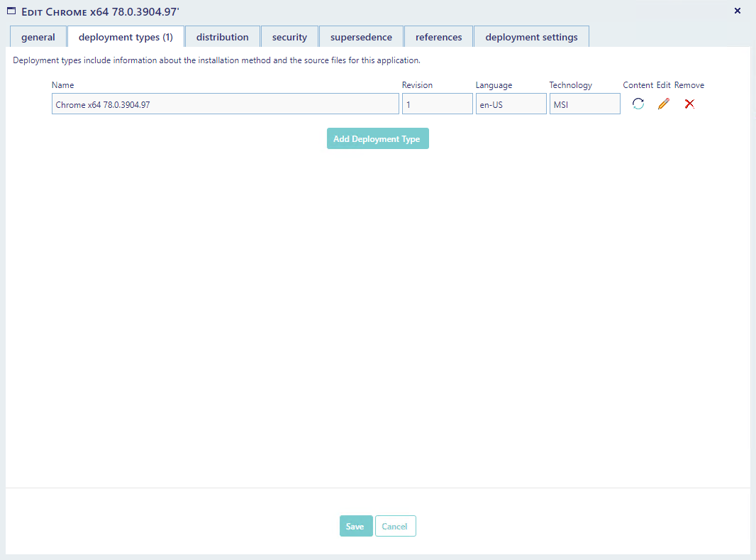This screenshot has height=560, width=756.
Task: Open the distribution tab
Action: click(223, 37)
